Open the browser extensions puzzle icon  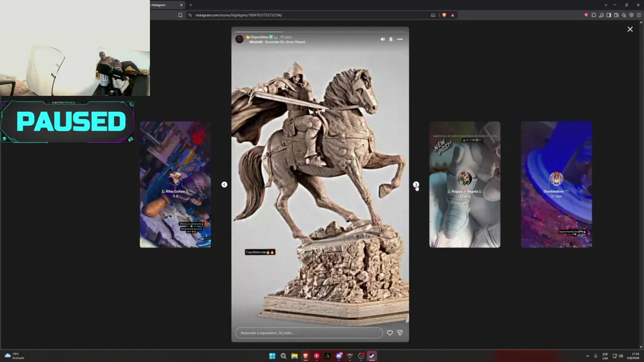[594, 15]
